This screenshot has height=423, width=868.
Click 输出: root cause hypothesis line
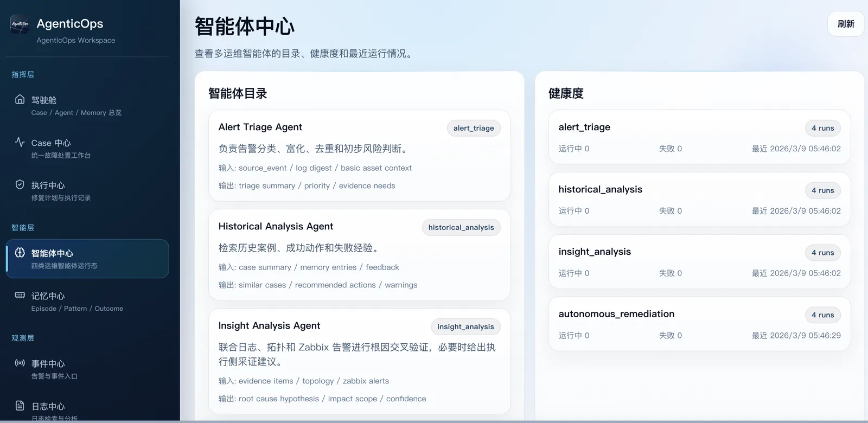pos(322,399)
